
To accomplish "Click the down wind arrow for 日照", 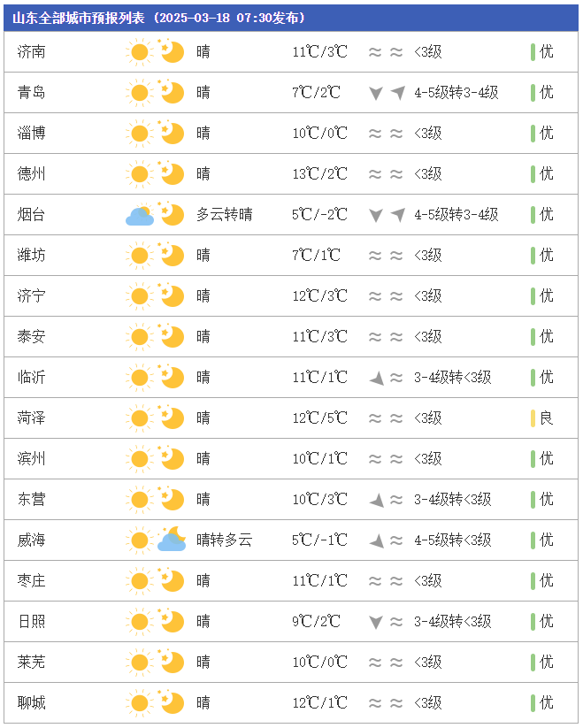I will pos(376,622).
